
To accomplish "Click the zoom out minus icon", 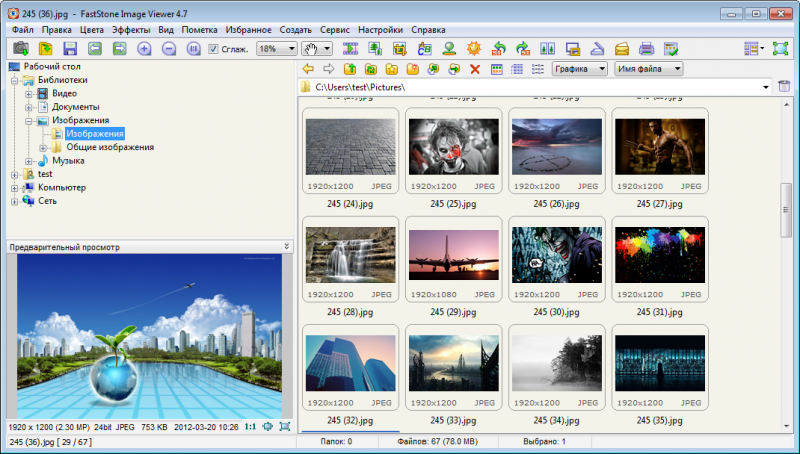I will [x=169, y=48].
